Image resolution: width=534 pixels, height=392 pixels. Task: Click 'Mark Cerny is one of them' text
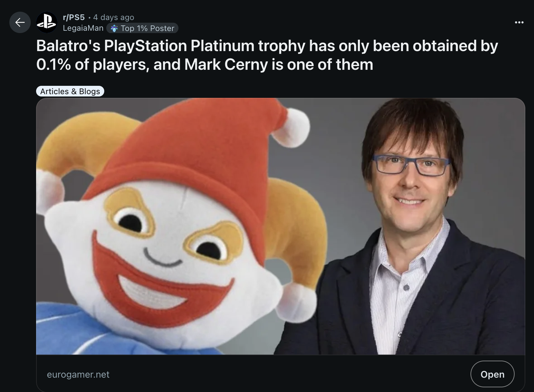coord(279,64)
